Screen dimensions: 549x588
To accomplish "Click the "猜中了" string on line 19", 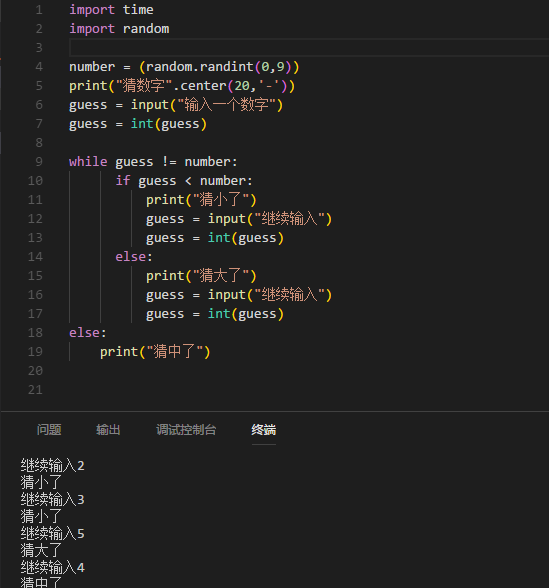I will coord(174,352).
